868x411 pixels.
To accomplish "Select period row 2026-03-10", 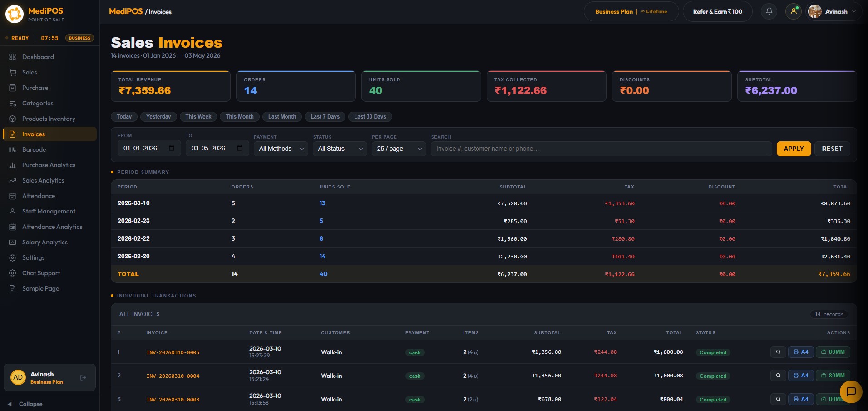I will coord(484,203).
